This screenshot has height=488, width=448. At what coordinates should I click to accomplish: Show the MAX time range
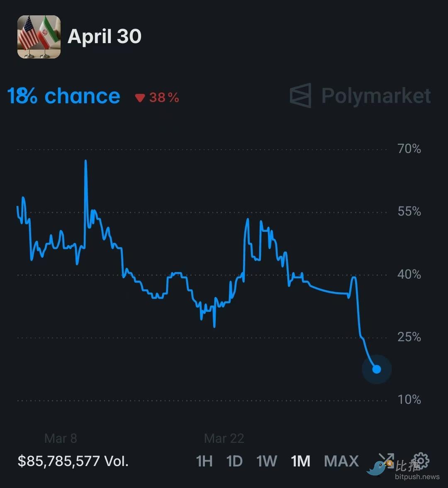341,461
